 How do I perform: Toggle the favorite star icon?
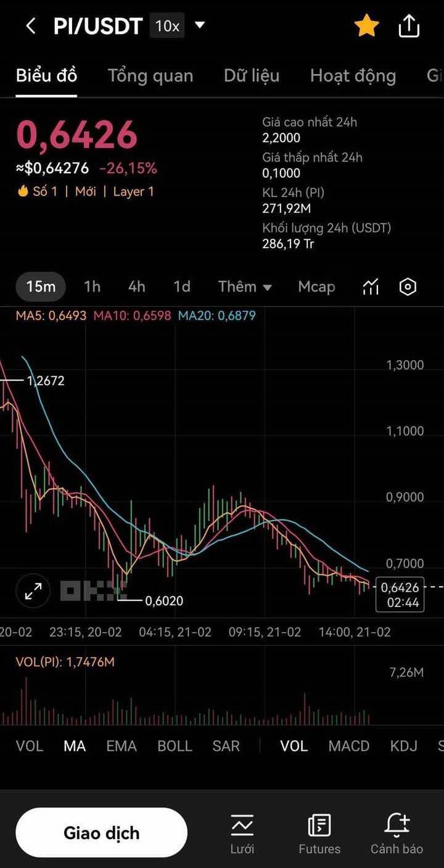[366, 26]
